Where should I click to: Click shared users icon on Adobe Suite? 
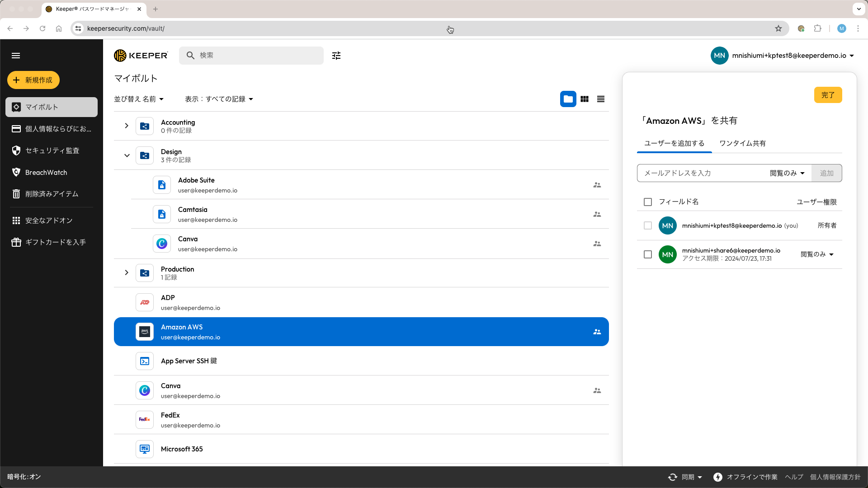tap(597, 185)
